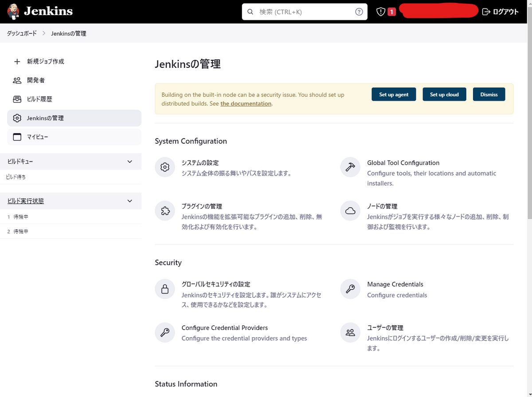The image size is (532, 397).
Task: Click the plus icon for 新規ジョブ作成
Action: tap(17, 62)
